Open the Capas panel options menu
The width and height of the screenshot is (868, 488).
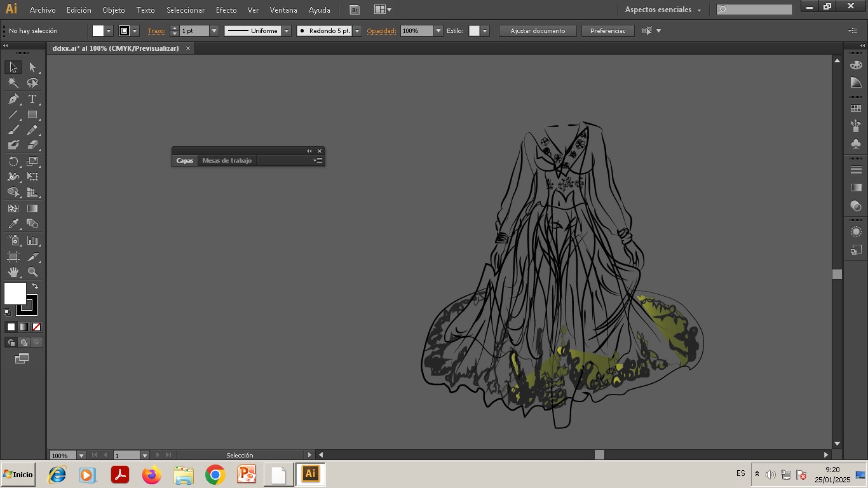[x=318, y=161]
